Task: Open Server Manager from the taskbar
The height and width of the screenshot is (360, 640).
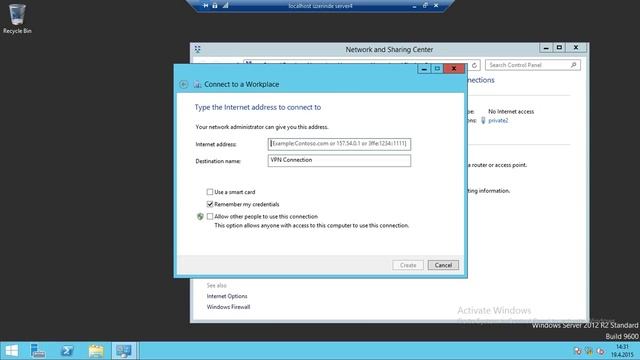Action: point(38,351)
